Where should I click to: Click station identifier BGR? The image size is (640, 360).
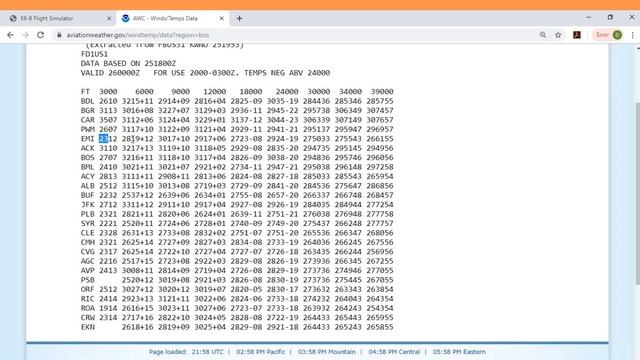pos(87,111)
